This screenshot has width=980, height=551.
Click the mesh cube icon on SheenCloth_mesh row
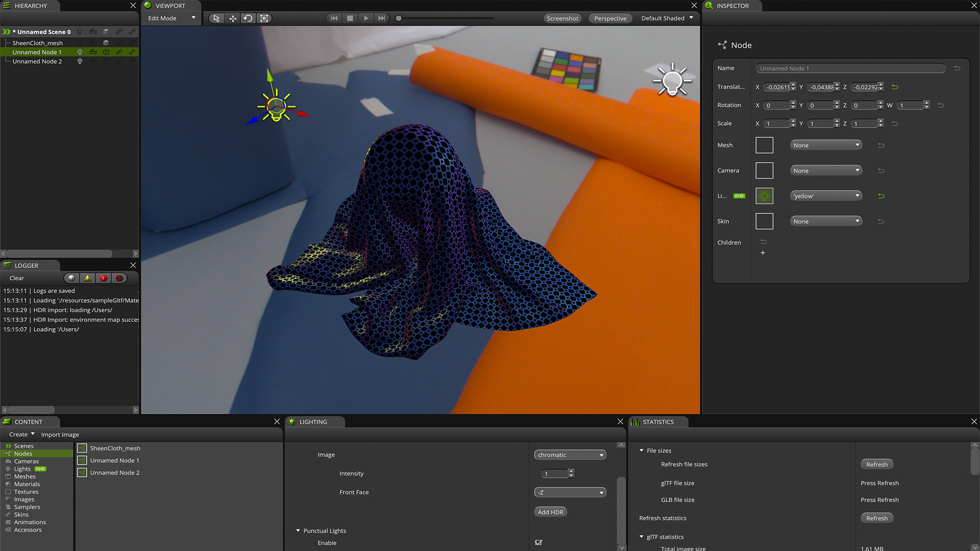pos(106,43)
